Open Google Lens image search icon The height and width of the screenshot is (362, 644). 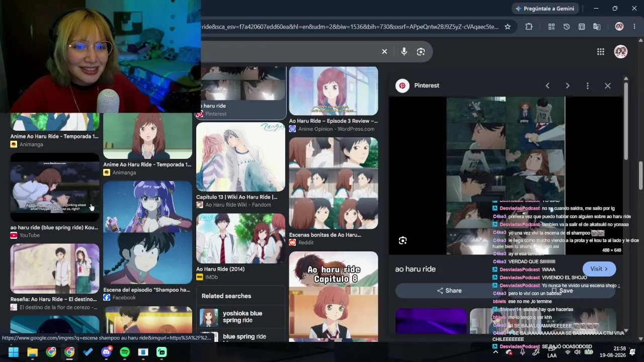[421, 51]
